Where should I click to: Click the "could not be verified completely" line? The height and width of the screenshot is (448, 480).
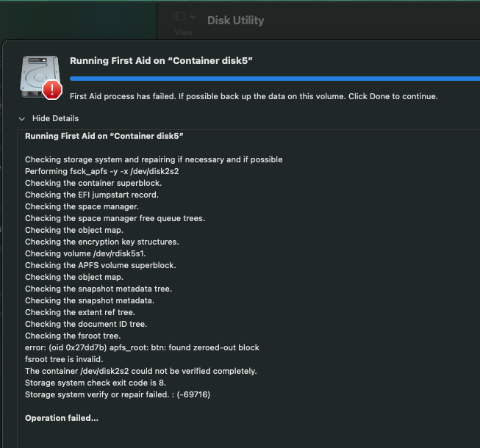click(140, 371)
